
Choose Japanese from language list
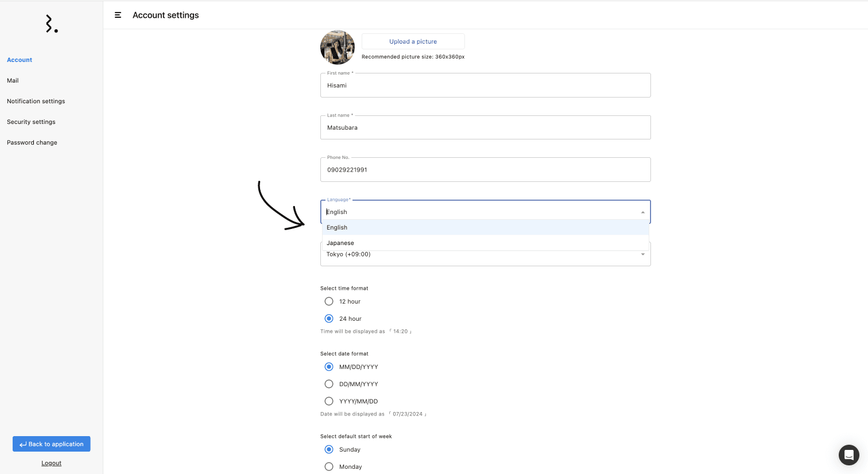click(x=340, y=243)
